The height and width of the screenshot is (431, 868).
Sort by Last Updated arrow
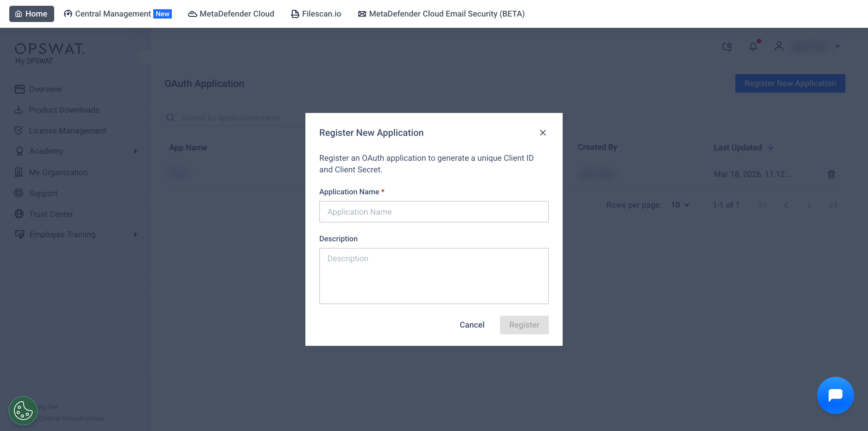coord(770,147)
